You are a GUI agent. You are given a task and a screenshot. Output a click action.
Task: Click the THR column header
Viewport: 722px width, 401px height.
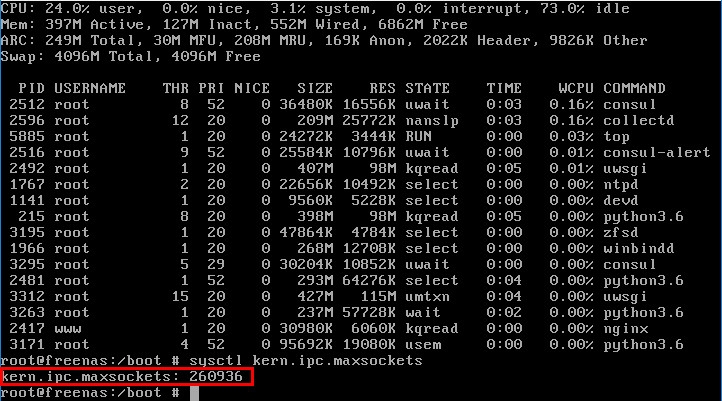[x=175, y=88]
